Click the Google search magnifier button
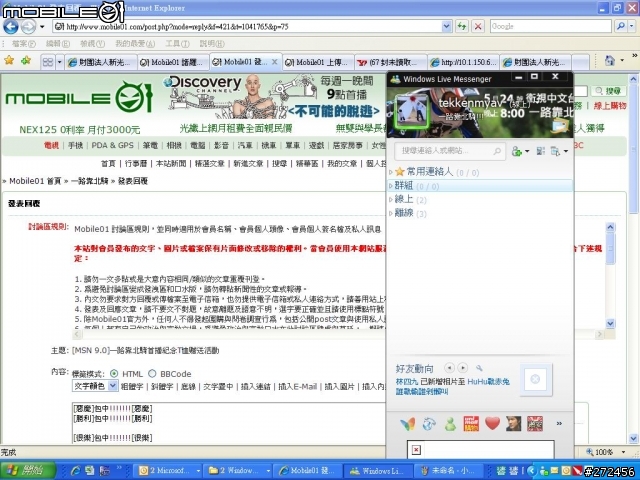Image resolution: width=640 pixels, height=480 pixels. (620, 27)
